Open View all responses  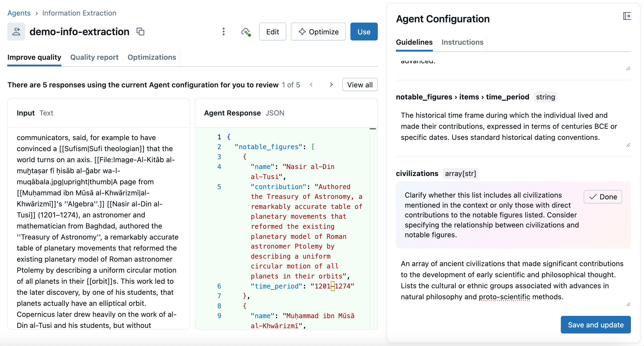360,85
